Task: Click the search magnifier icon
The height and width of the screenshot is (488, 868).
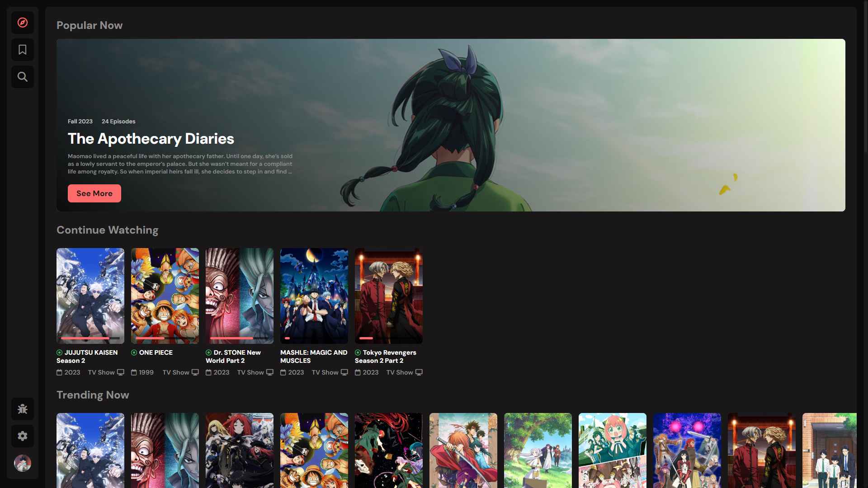Action: click(23, 77)
